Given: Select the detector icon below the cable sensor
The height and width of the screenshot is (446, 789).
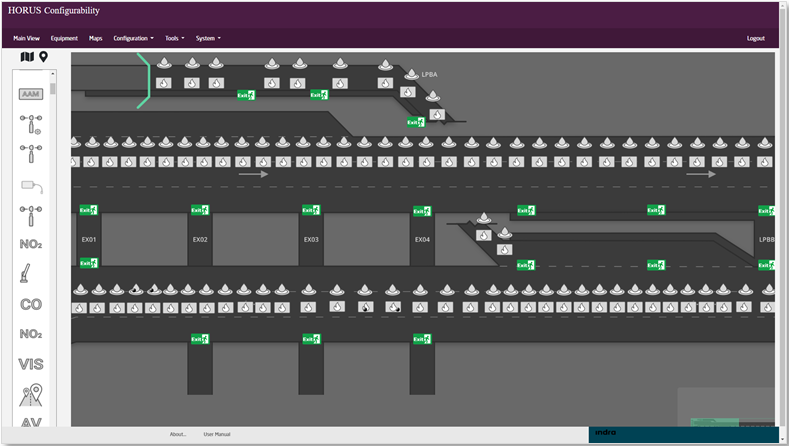Looking at the screenshot, I should click(31, 215).
